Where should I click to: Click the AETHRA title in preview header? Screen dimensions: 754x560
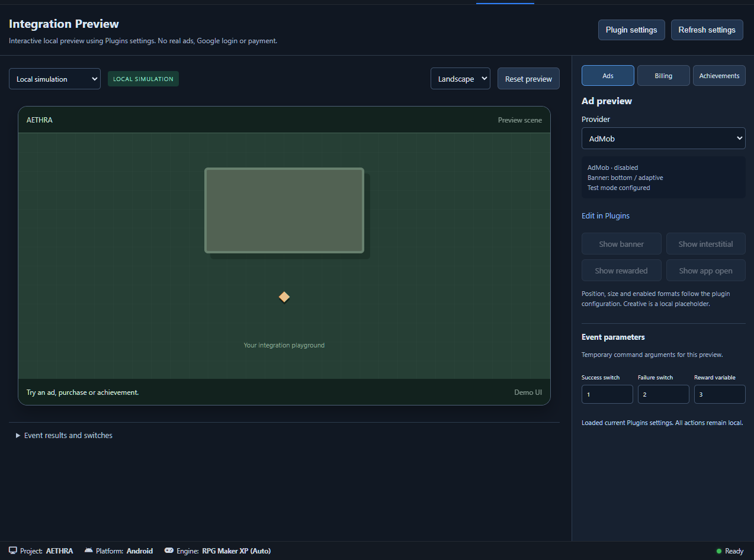(40, 120)
